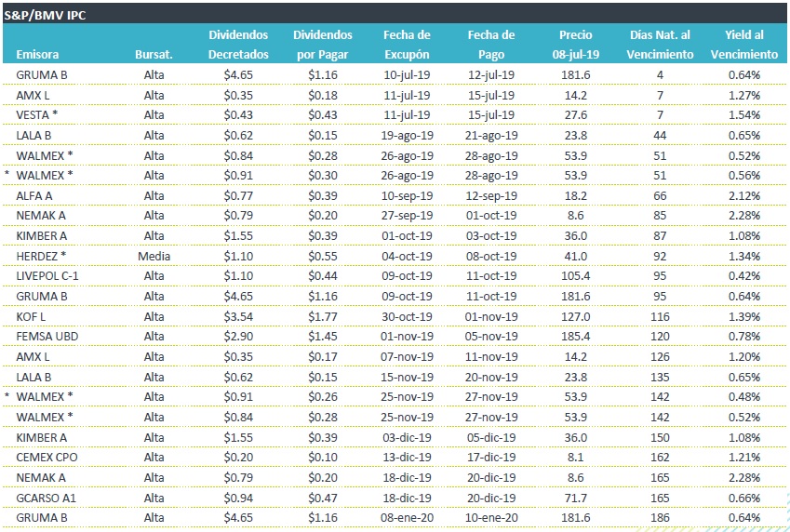Click the excupón date 30-oct-19
The image size is (790, 532).
click(x=407, y=316)
